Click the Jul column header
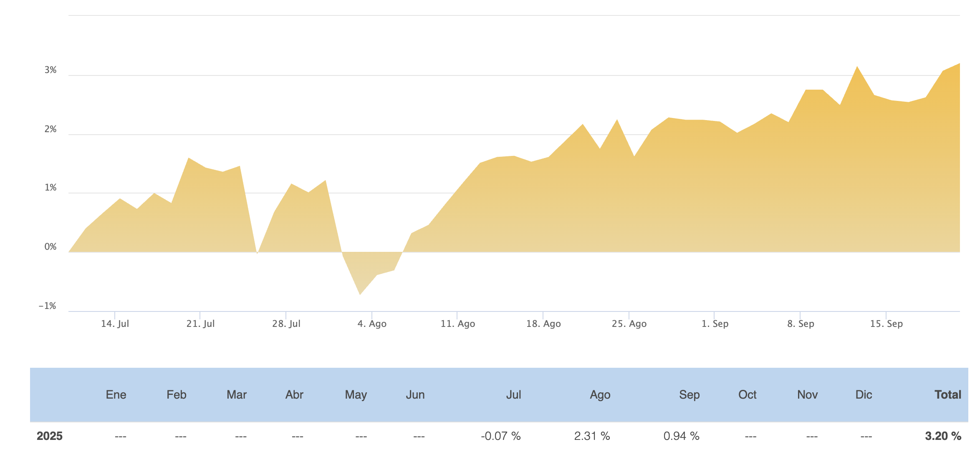The height and width of the screenshot is (467, 980). click(x=513, y=394)
